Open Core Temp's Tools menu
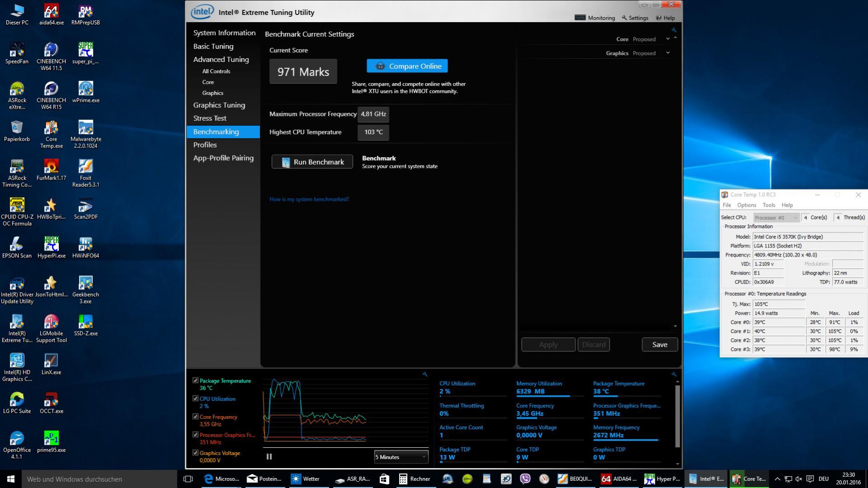This screenshot has width=868, height=488. (x=768, y=205)
